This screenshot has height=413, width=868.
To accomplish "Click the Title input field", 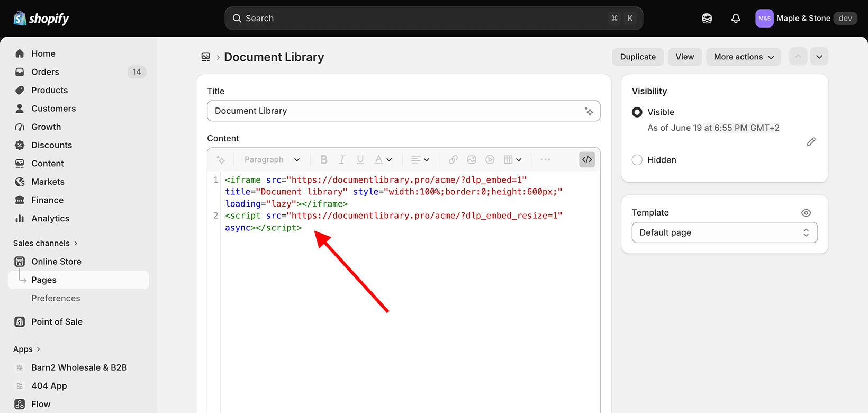I will point(403,111).
